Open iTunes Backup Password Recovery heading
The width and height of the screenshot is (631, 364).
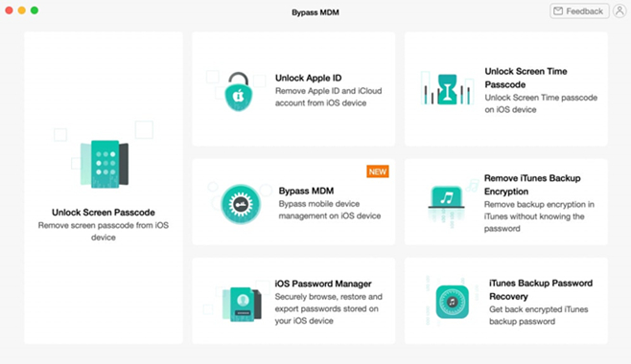point(541,289)
